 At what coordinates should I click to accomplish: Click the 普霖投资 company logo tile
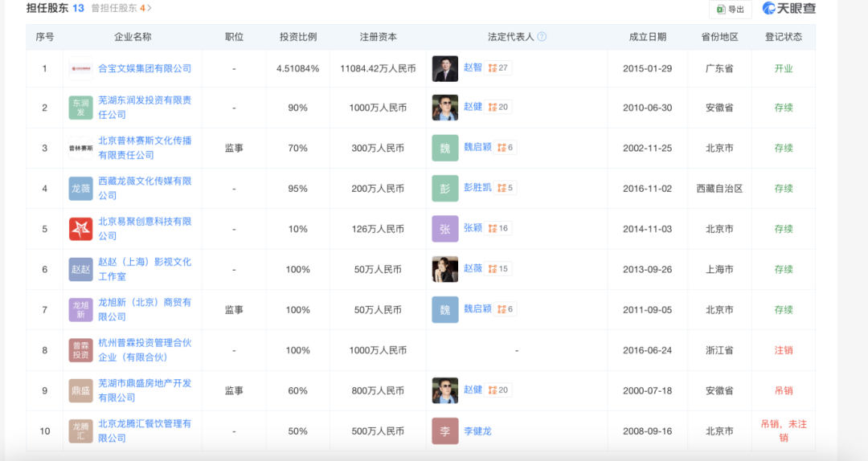[x=81, y=350]
